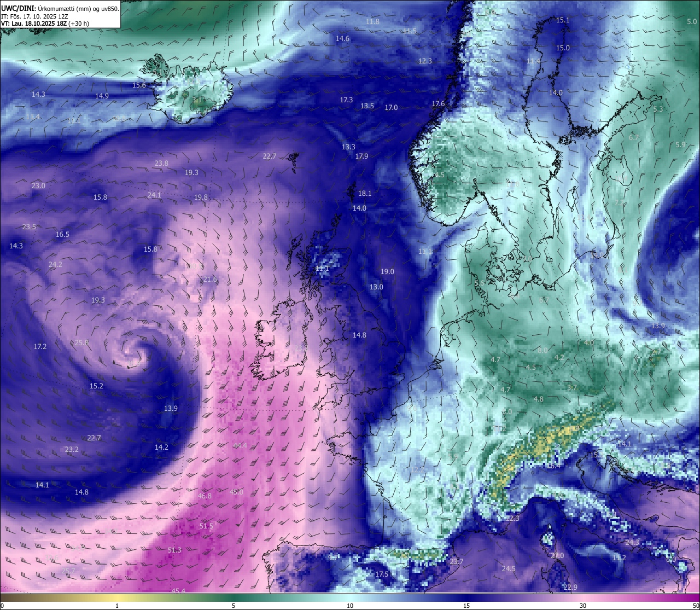700x610 pixels.
Task: Click the 45.0 value label
Action: (236, 492)
